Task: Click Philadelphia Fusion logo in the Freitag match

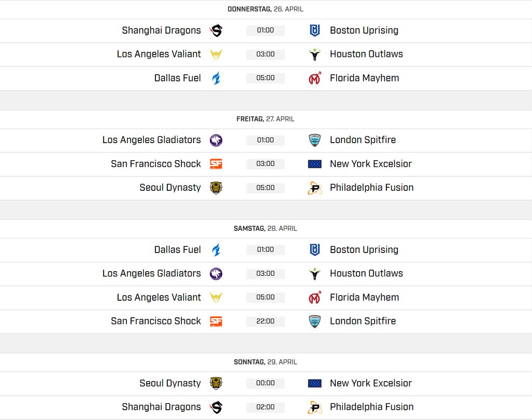Action: (x=314, y=188)
